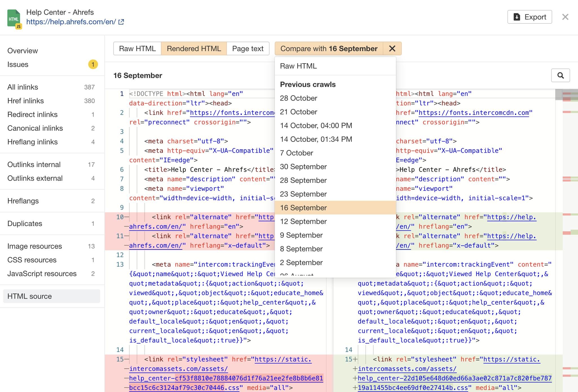Click the search magnifier icon
This screenshot has height=392, width=578.
560,75
